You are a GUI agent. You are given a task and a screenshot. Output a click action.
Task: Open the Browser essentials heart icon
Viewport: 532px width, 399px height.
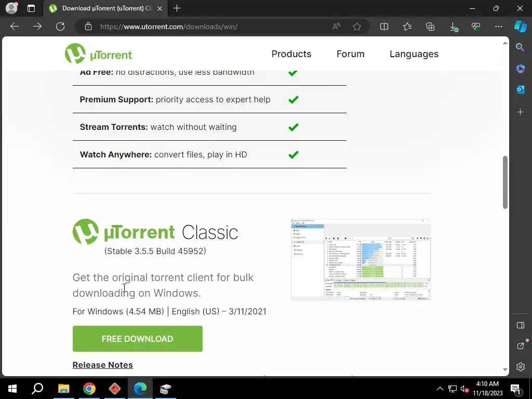point(476,26)
